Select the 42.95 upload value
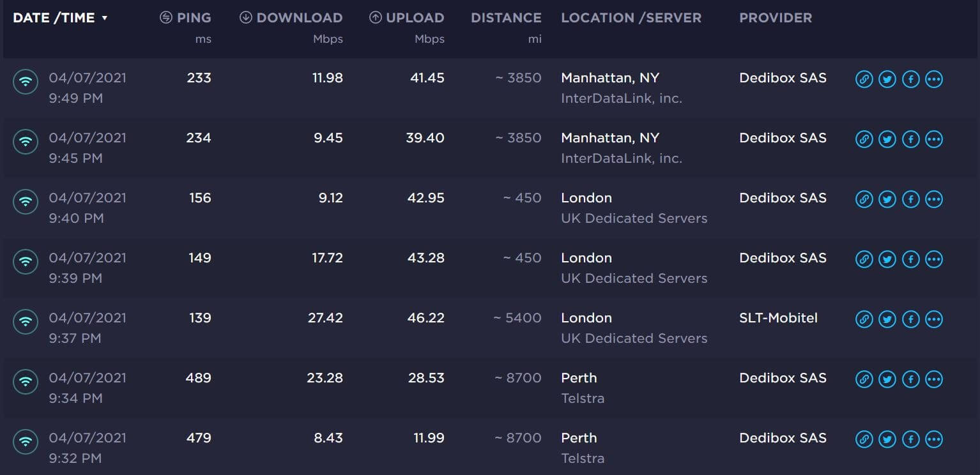Screen dimensions: 980x475 point(426,198)
